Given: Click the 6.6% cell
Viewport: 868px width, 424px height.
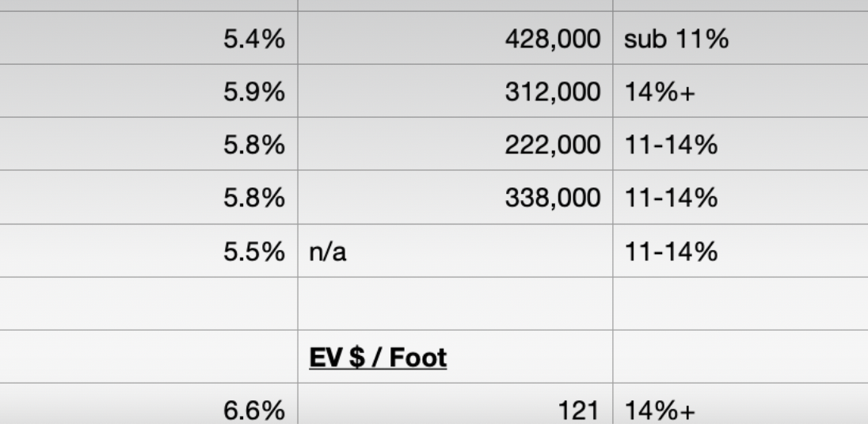Looking at the screenshot, I should [148, 404].
